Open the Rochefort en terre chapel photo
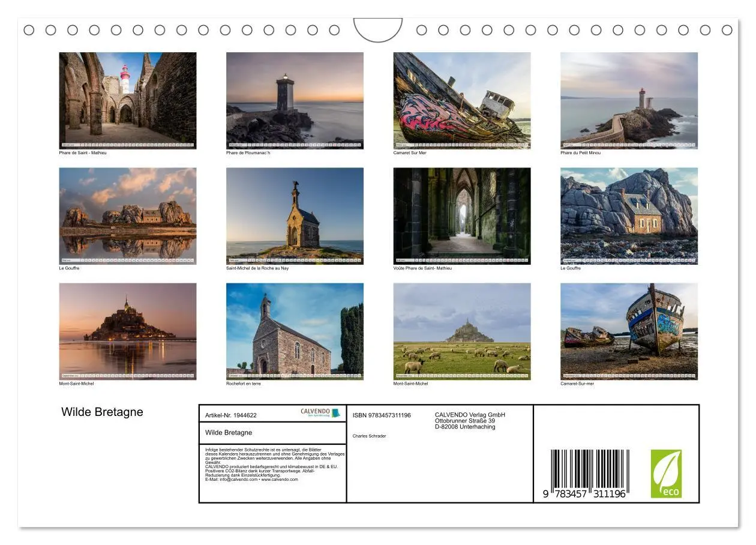Viewport: 756px width, 545px height. (x=295, y=331)
